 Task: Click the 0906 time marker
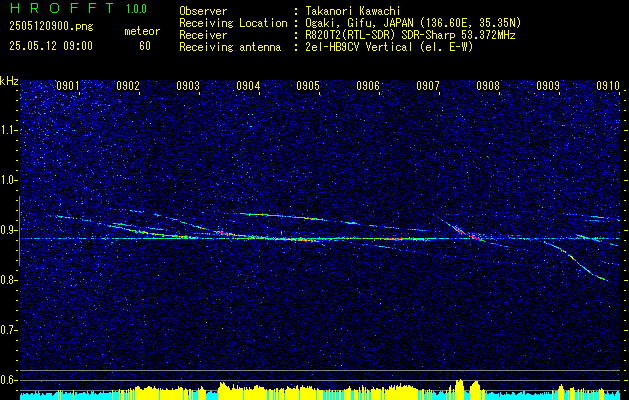[x=368, y=85]
